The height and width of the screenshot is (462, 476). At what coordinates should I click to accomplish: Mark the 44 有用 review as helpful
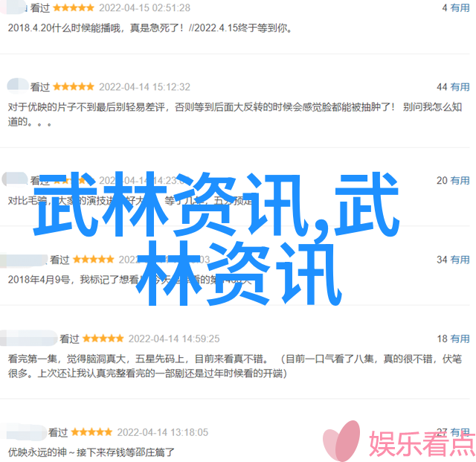point(453,87)
